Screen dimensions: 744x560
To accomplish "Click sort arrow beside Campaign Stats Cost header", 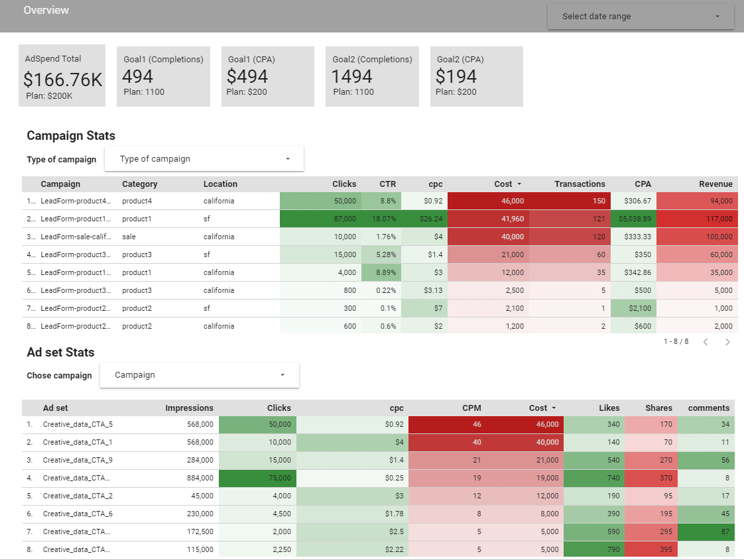I will coord(519,184).
